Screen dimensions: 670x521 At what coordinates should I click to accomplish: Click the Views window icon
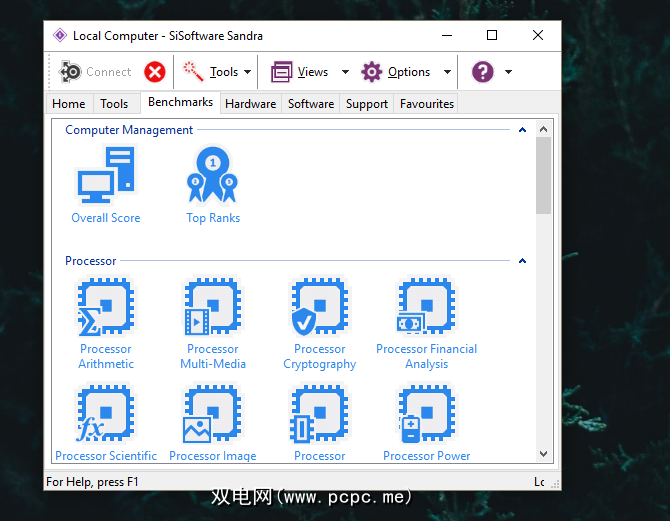click(x=281, y=72)
